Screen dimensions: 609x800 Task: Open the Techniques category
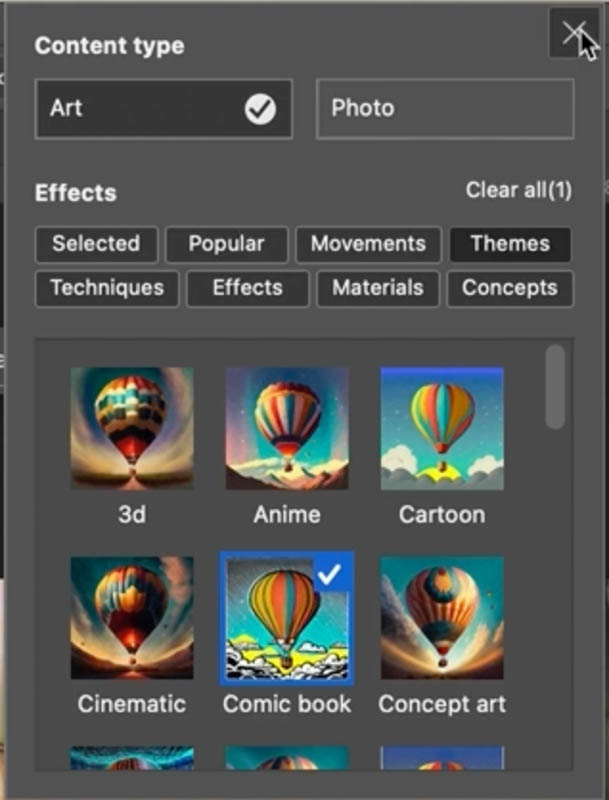107,288
